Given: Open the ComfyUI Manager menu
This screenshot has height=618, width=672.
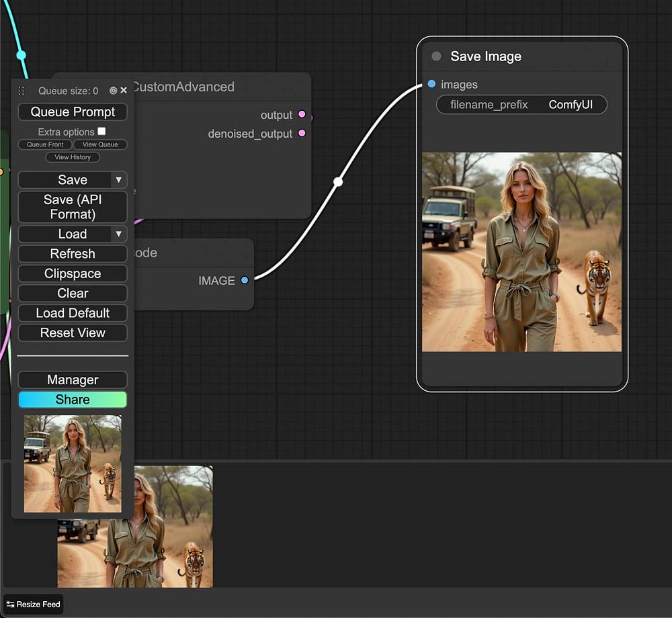Looking at the screenshot, I should [x=73, y=380].
